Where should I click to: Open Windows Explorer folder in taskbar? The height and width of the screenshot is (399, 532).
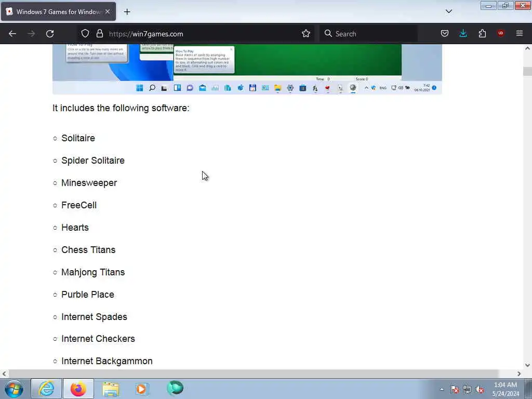(111, 389)
